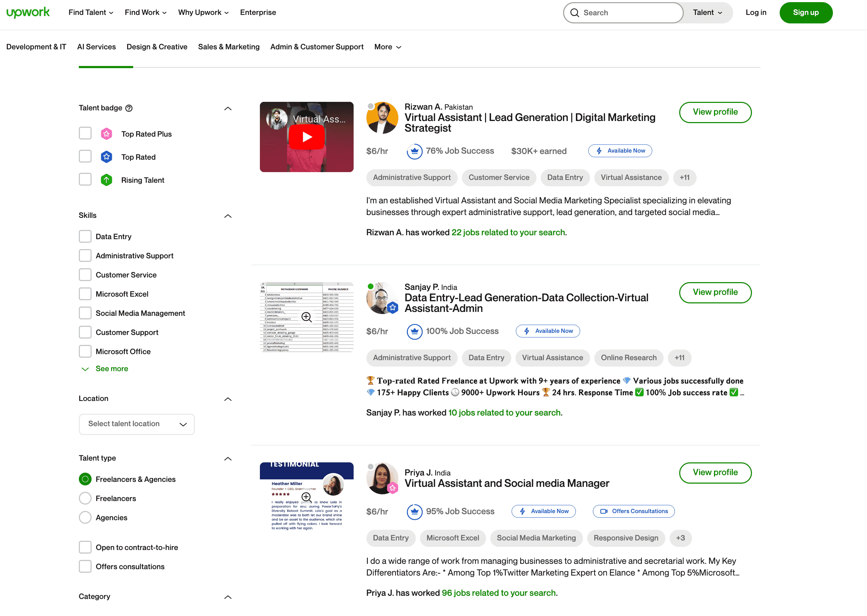
Task: Check the Rising Talent checkbox
Action: tap(85, 180)
